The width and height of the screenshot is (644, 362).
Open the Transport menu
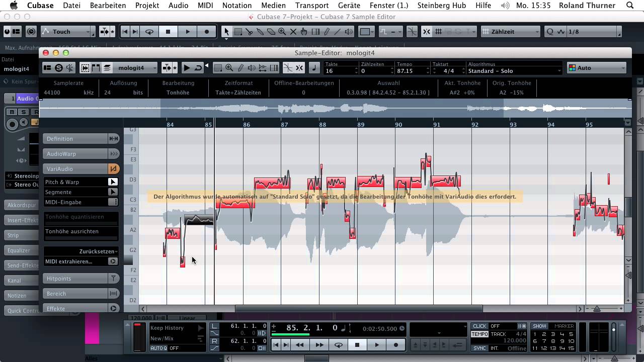point(312,6)
